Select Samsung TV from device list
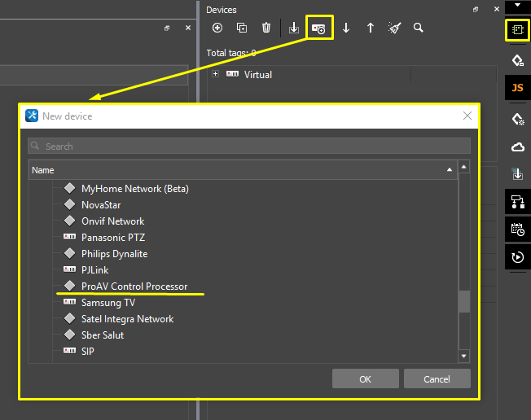 [108, 303]
